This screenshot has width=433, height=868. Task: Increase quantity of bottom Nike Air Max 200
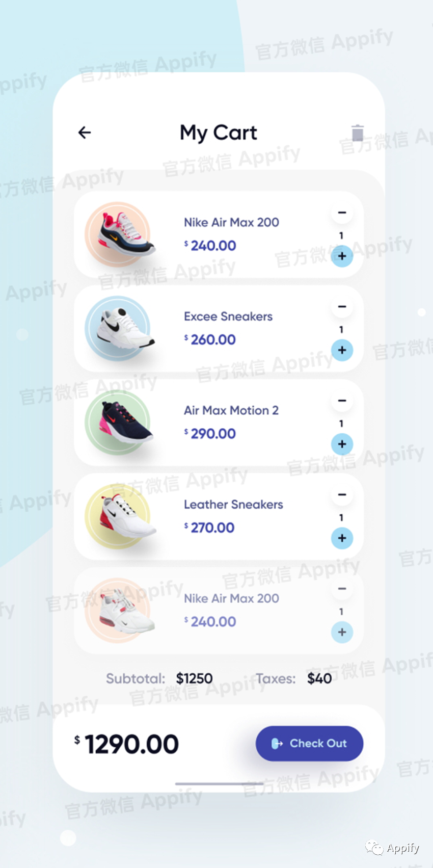tap(342, 632)
